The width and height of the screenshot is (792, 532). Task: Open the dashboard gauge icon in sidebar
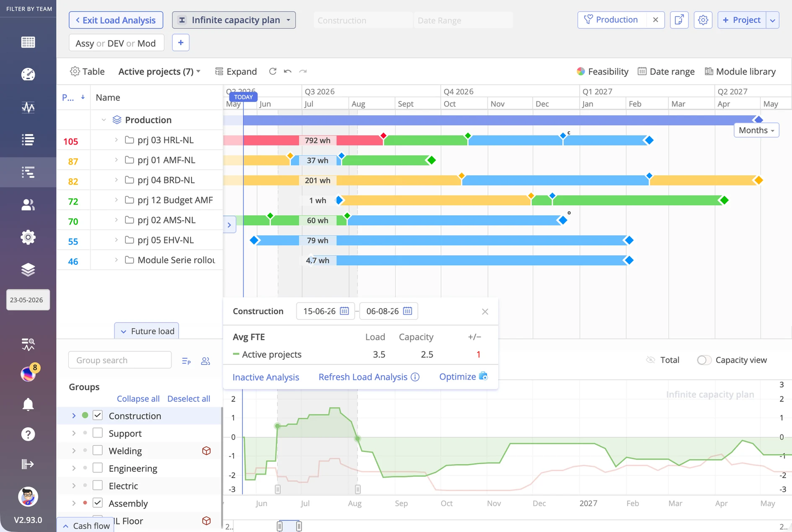coord(28,74)
